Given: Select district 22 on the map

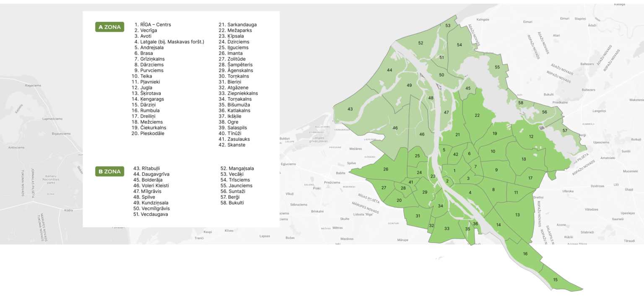Looking at the screenshot, I should tap(477, 115).
